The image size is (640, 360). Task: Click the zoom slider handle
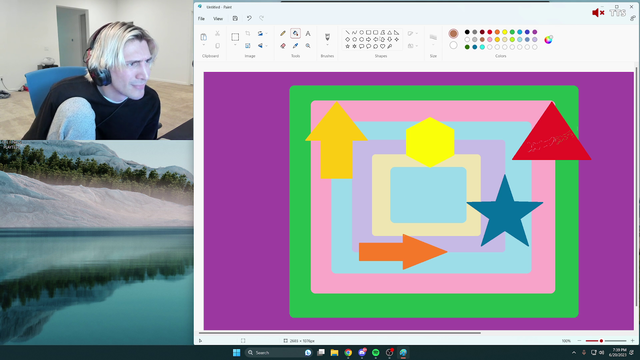pyautogui.click(x=601, y=341)
